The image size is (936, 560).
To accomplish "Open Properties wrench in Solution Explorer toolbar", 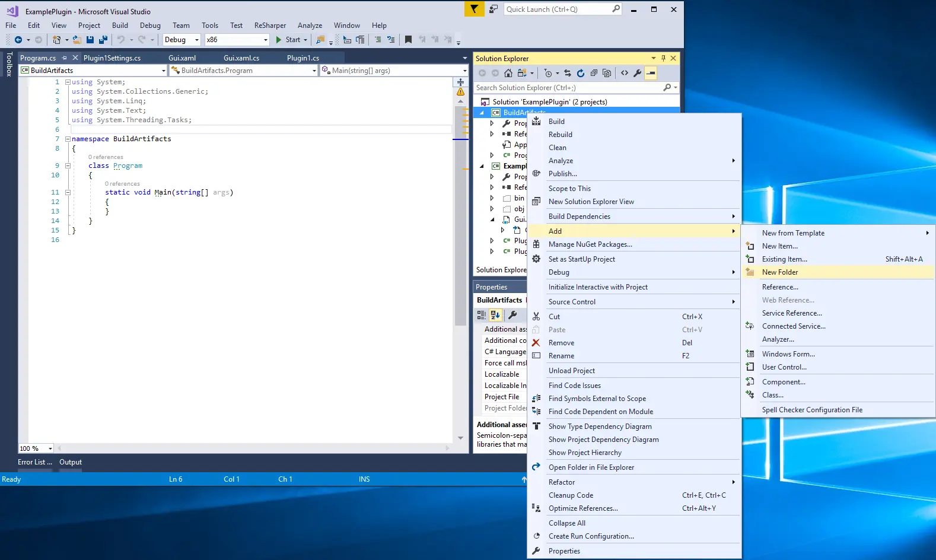I will tap(638, 73).
